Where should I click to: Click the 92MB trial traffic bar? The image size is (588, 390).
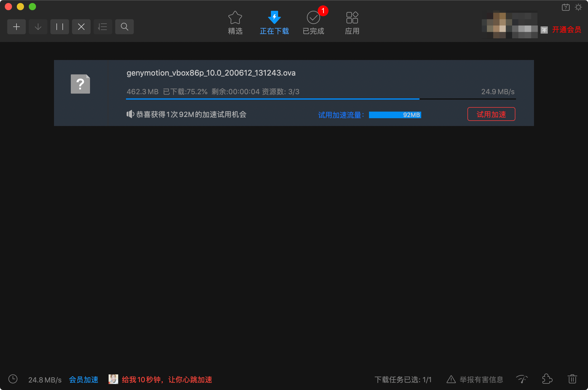[395, 115]
